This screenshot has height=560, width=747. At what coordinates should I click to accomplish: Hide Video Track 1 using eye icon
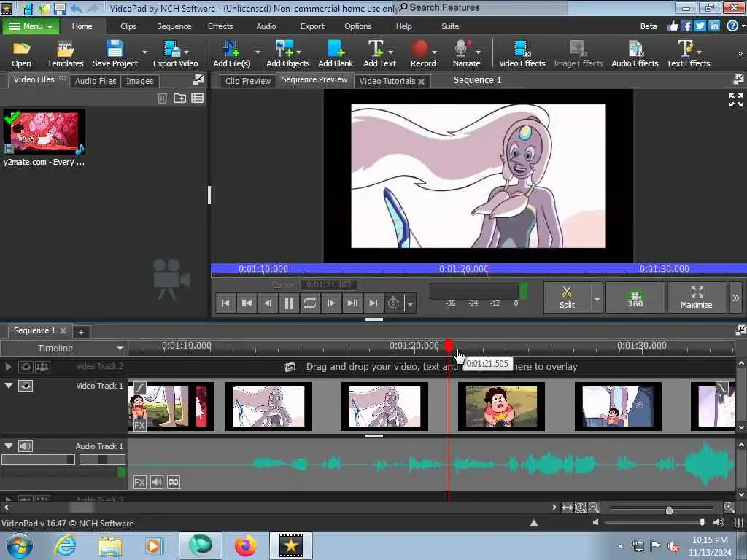(x=26, y=386)
